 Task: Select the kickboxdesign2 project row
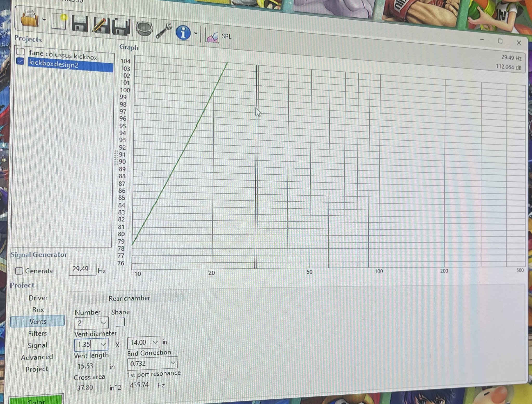[70, 65]
